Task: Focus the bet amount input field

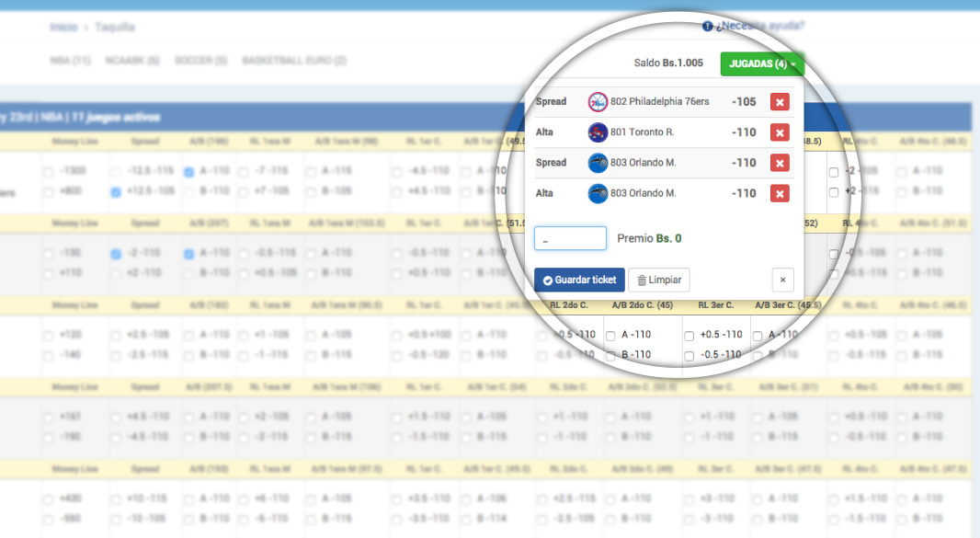Action: pos(570,238)
